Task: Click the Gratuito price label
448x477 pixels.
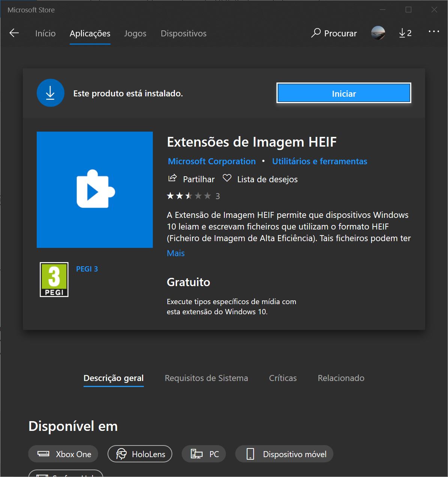Action: click(x=188, y=282)
